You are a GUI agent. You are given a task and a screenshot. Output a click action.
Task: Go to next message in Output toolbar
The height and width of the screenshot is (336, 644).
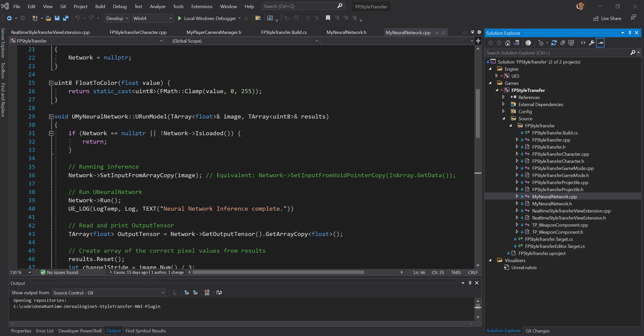pos(195,293)
